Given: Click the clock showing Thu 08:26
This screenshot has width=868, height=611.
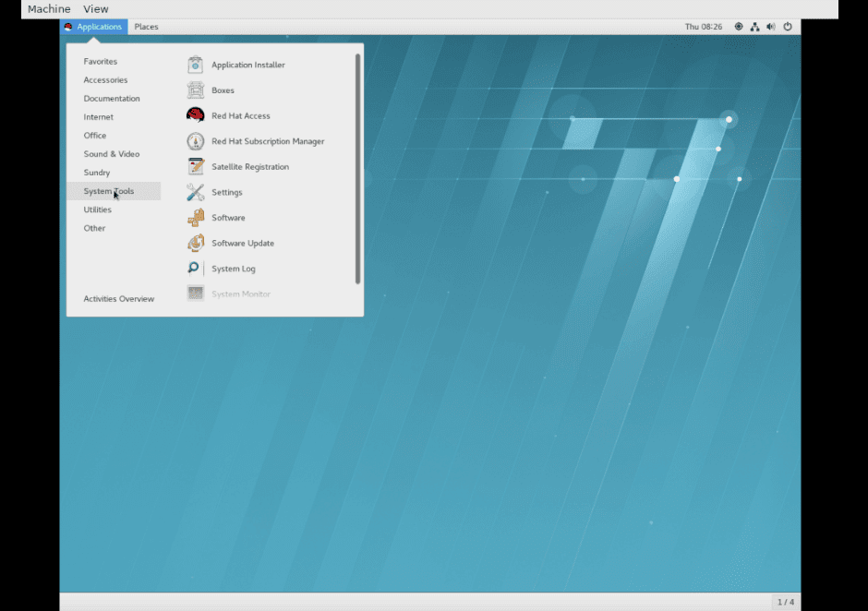Looking at the screenshot, I should [x=703, y=27].
